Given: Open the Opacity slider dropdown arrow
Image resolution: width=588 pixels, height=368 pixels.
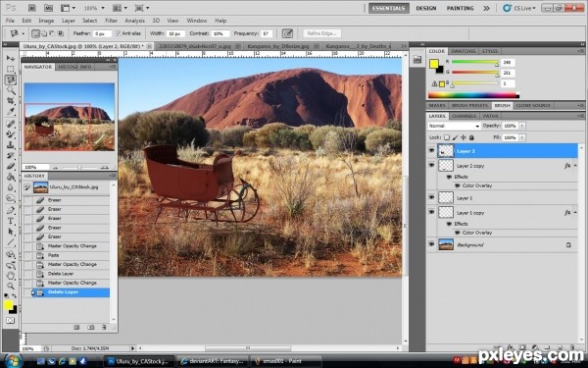Looking at the screenshot, I should (522, 126).
